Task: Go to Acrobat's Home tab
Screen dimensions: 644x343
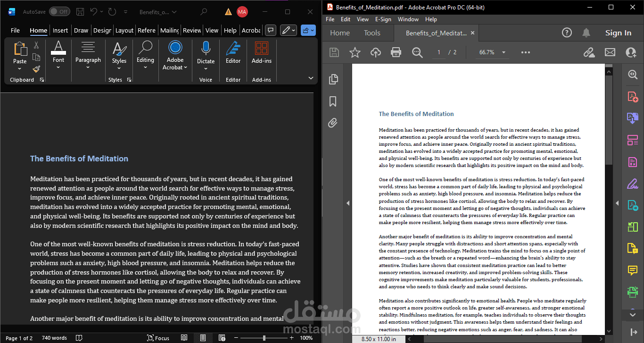Action: pyautogui.click(x=340, y=33)
